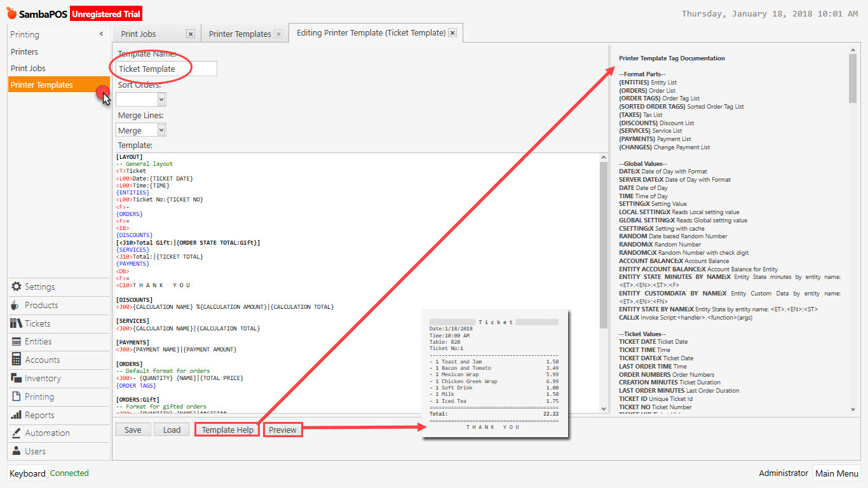
Task: Click the [ORDERS] section header in the template
Action: click(130, 365)
